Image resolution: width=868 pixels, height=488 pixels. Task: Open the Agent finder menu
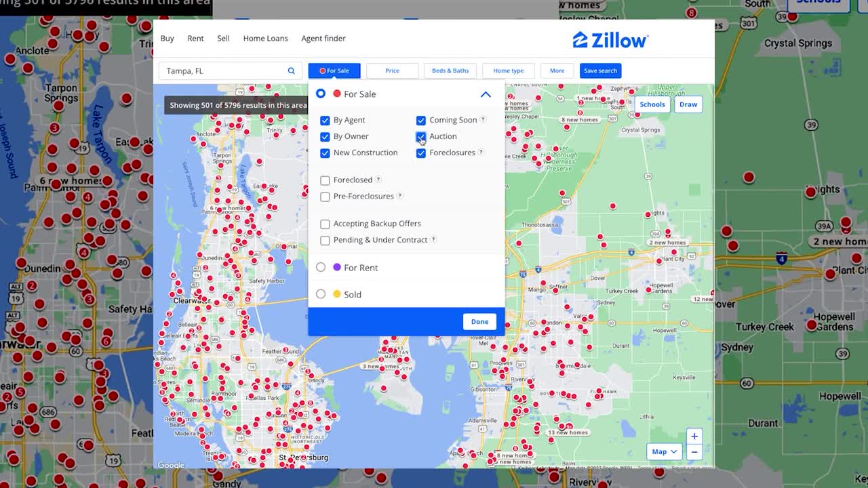tap(323, 38)
